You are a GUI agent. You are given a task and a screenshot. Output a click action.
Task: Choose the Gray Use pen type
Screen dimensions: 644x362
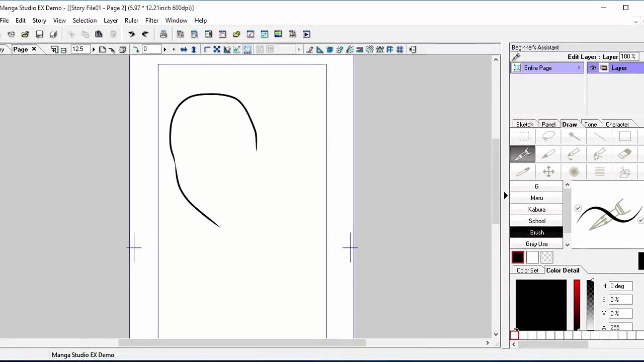point(537,244)
